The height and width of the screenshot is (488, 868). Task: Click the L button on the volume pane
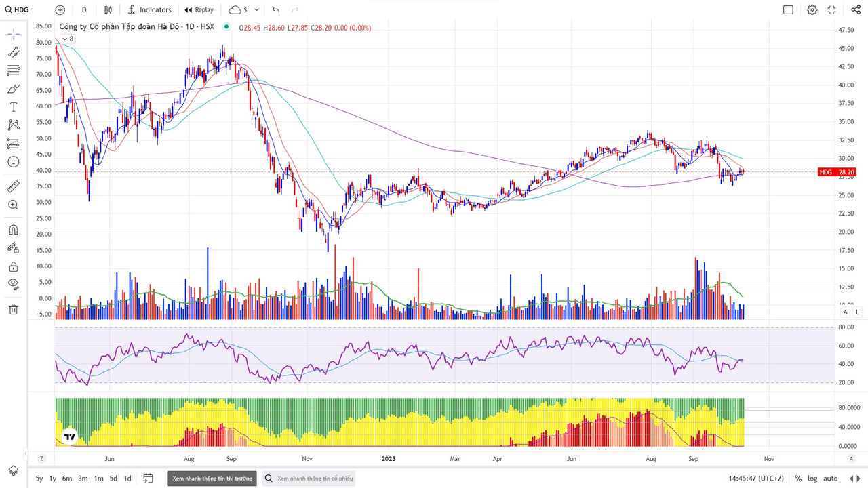(x=857, y=312)
